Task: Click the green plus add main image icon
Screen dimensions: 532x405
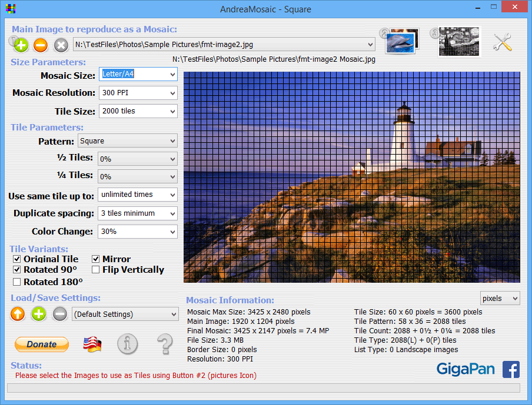Action: [21, 45]
